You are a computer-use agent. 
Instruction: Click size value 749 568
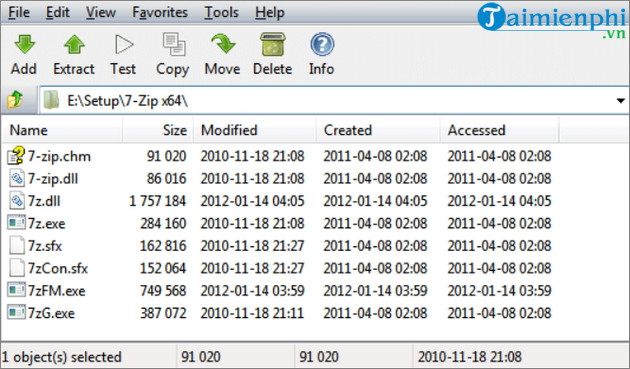163,291
